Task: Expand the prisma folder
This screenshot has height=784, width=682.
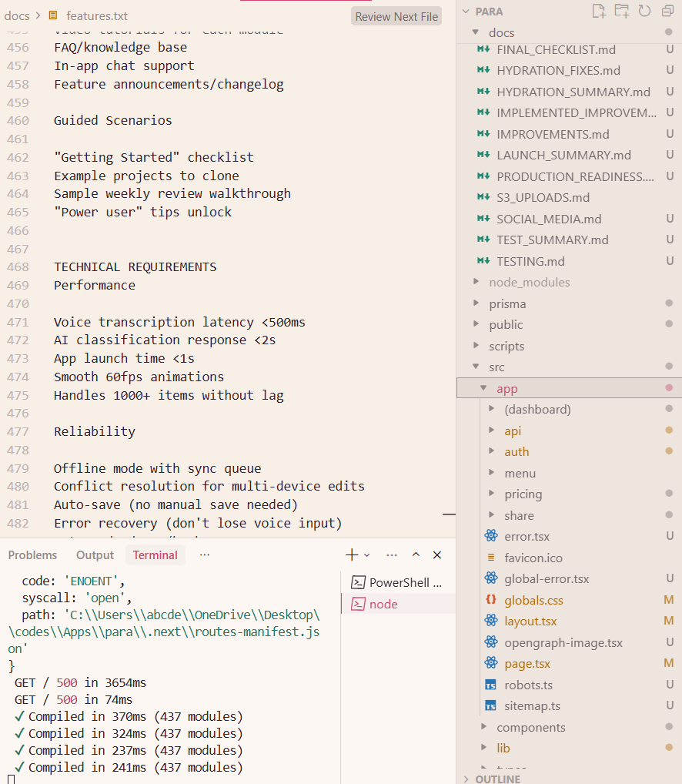Action: tap(508, 304)
